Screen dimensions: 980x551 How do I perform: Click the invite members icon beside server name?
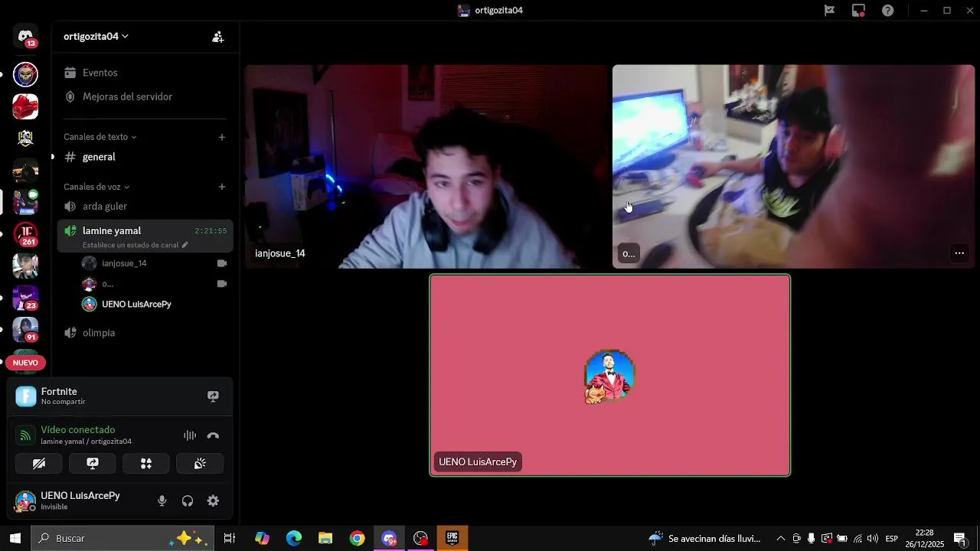(x=218, y=37)
